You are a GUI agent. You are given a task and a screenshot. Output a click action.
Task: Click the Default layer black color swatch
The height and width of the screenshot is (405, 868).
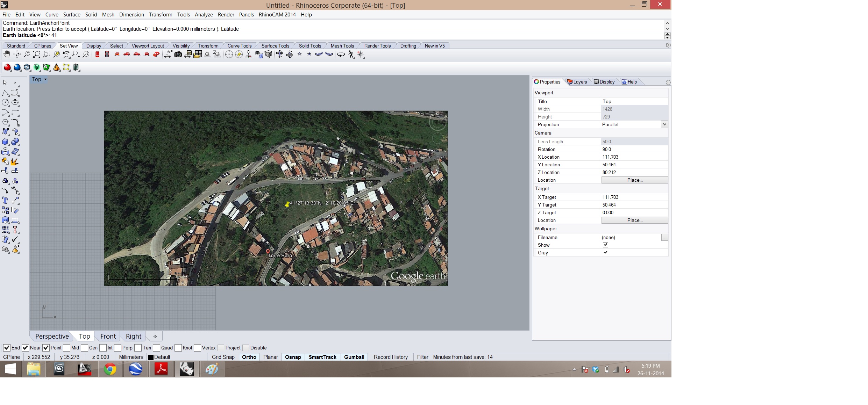[x=151, y=357]
